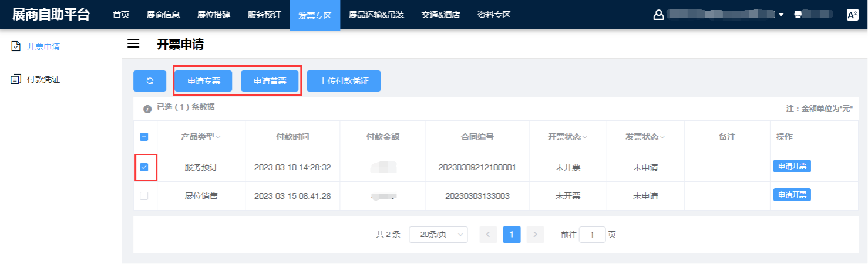Screen dimensions: 868x264
Task: Go to 交通&酒店 menu item
Action: [440, 15]
